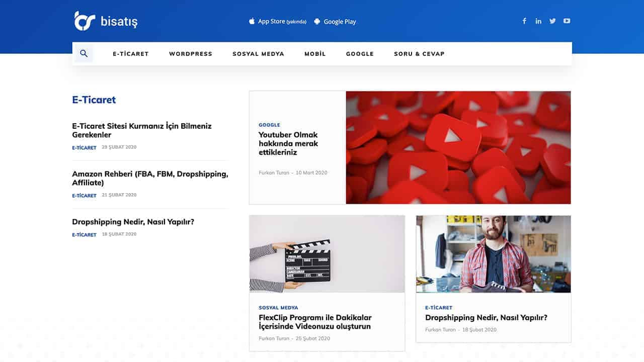
Task: Click Furkan Turan author dated 18 Şubat 2020
Action: click(x=440, y=330)
